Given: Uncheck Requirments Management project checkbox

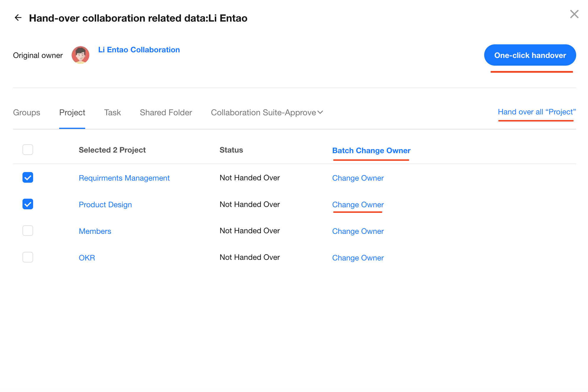Looking at the screenshot, I should click(28, 177).
